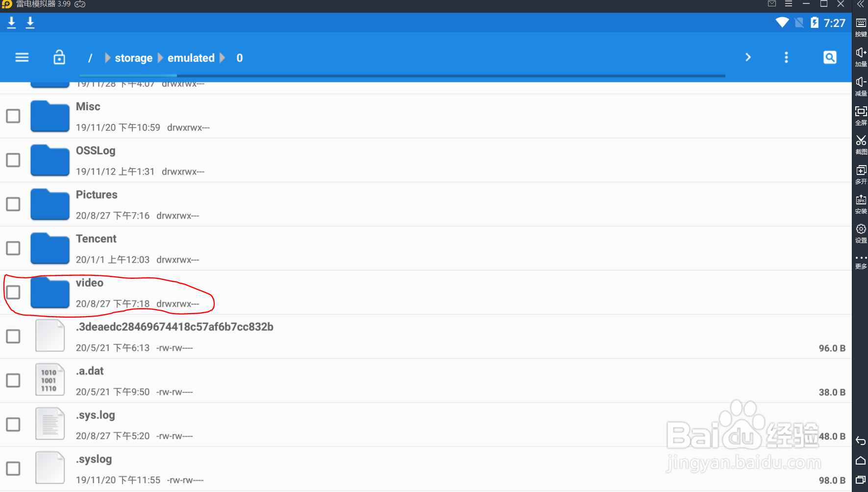Open emulator settings gear icon
Viewport: 868px width, 492px height.
pos(861,232)
